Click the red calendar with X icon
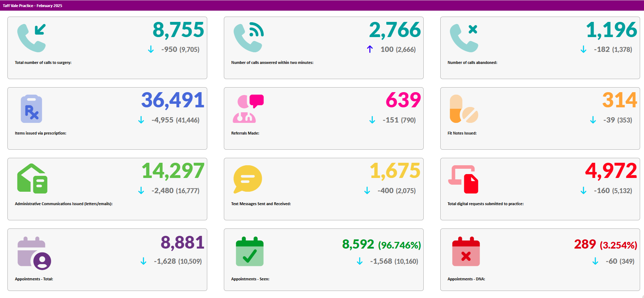644x298 pixels. pos(466,252)
